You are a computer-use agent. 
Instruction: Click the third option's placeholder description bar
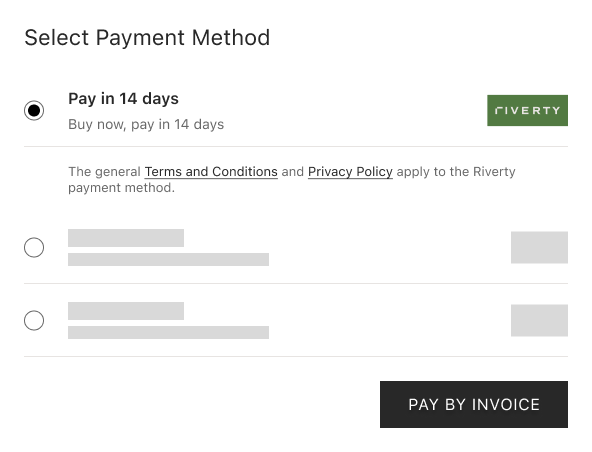click(x=168, y=332)
